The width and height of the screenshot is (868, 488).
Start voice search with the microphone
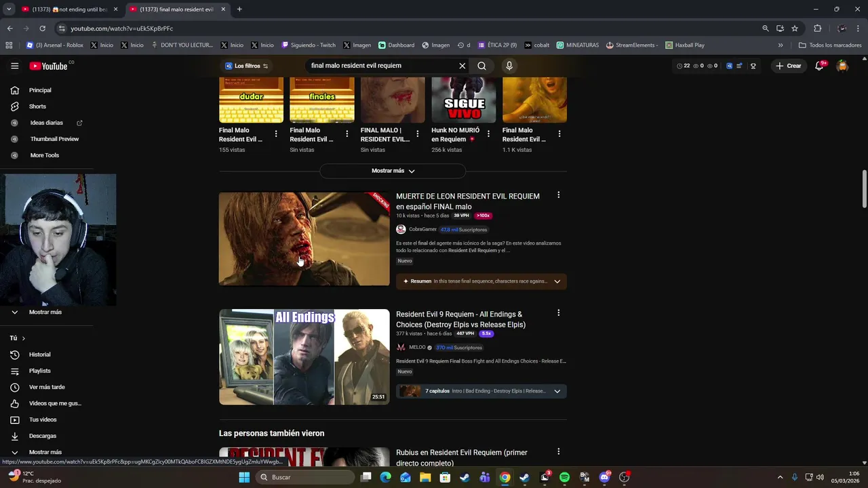509,66
